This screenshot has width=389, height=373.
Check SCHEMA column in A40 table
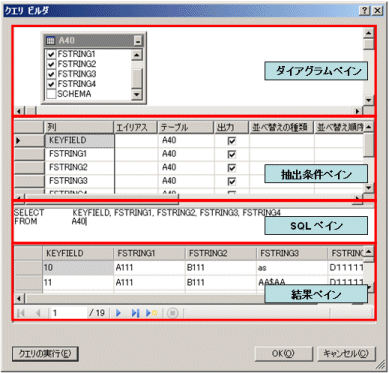point(51,94)
